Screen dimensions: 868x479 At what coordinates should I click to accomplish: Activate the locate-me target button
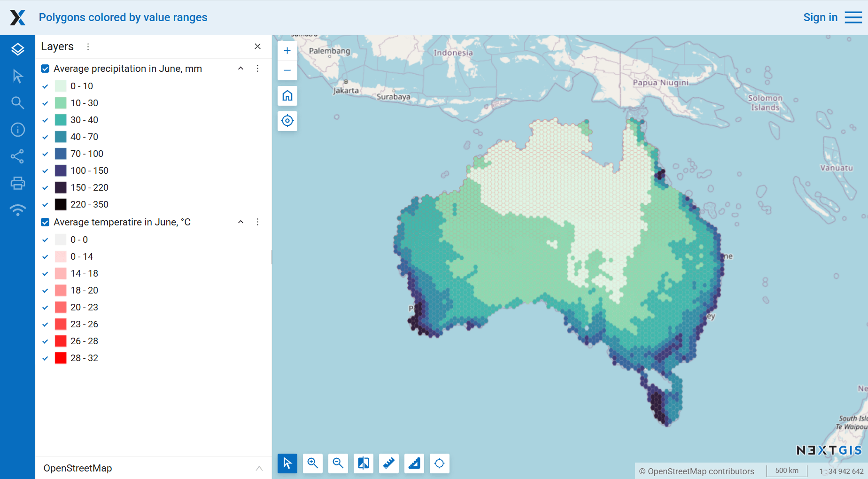[287, 121]
